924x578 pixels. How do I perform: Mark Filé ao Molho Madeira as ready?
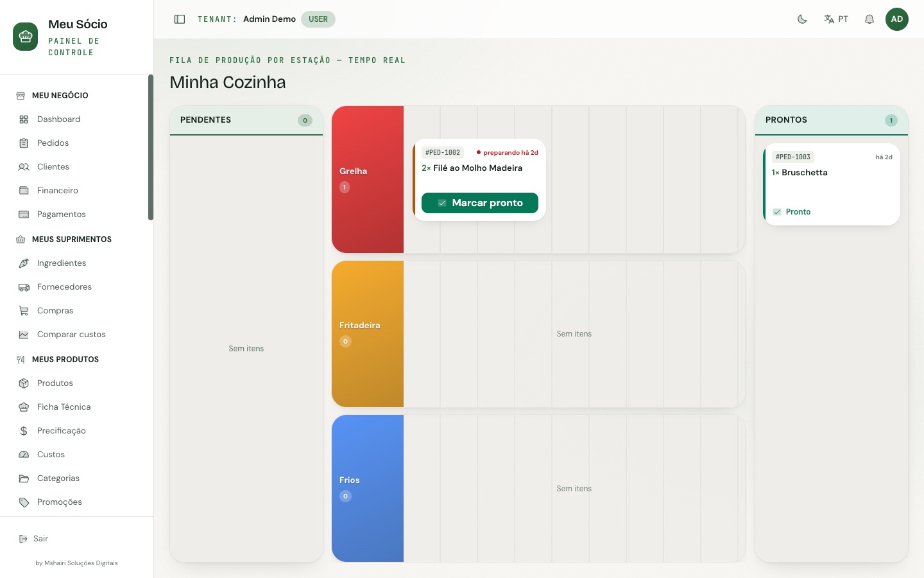pyautogui.click(x=480, y=203)
